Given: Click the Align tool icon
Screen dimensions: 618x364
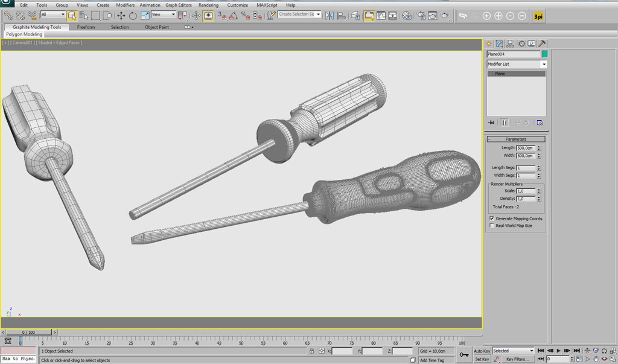Looking at the screenshot, I should 342,16.
